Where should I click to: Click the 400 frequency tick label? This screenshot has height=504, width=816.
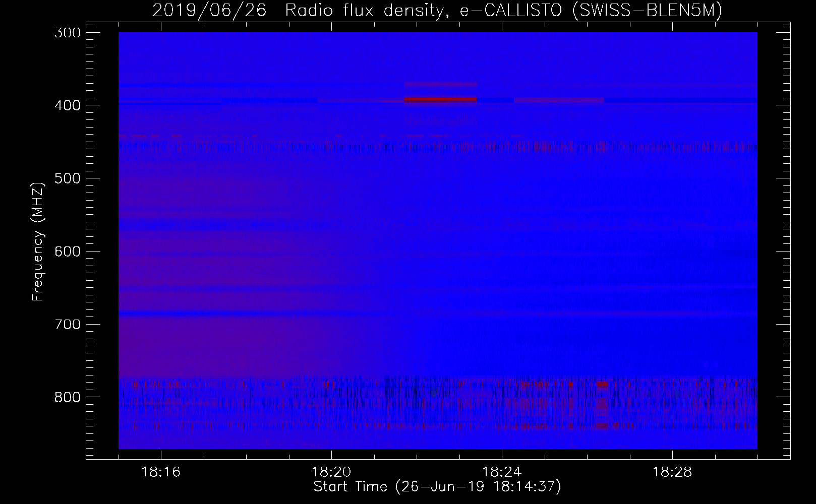(x=67, y=105)
